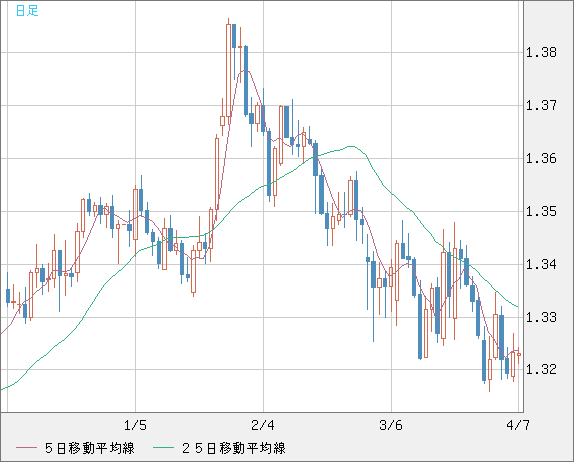Click the 1.36 price axis label
Viewport: 574px width, 462px height.
click(541, 159)
